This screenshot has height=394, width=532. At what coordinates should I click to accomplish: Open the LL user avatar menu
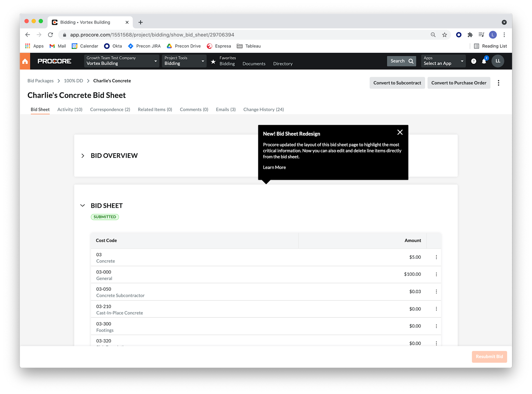[x=498, y=61]
